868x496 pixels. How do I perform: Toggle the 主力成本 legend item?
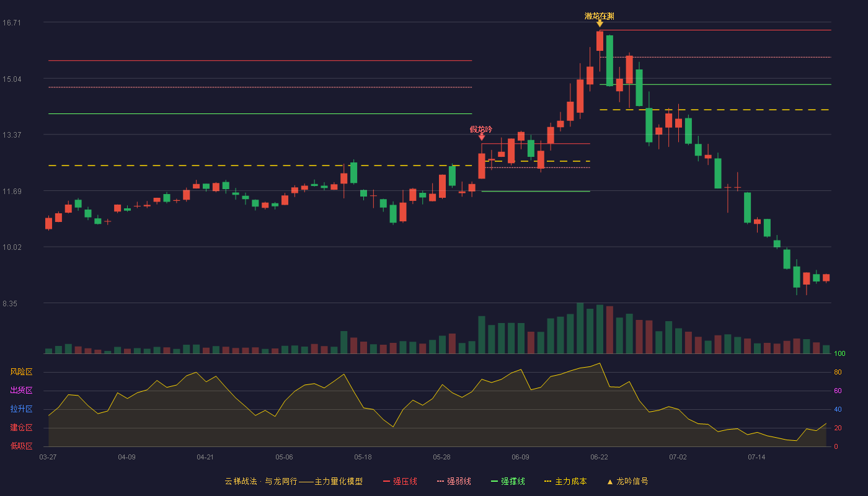(x=565, y=481)
